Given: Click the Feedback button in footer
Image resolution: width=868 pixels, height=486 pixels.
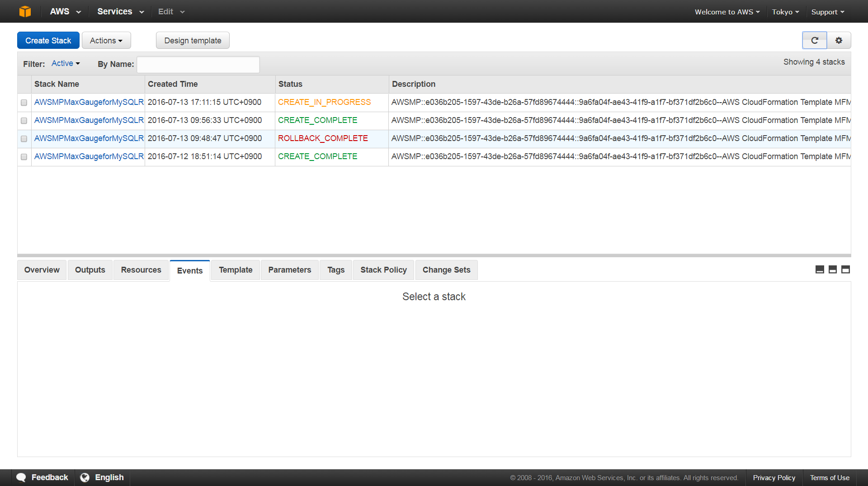Looking at the screenshot, I should pos(42,477).
